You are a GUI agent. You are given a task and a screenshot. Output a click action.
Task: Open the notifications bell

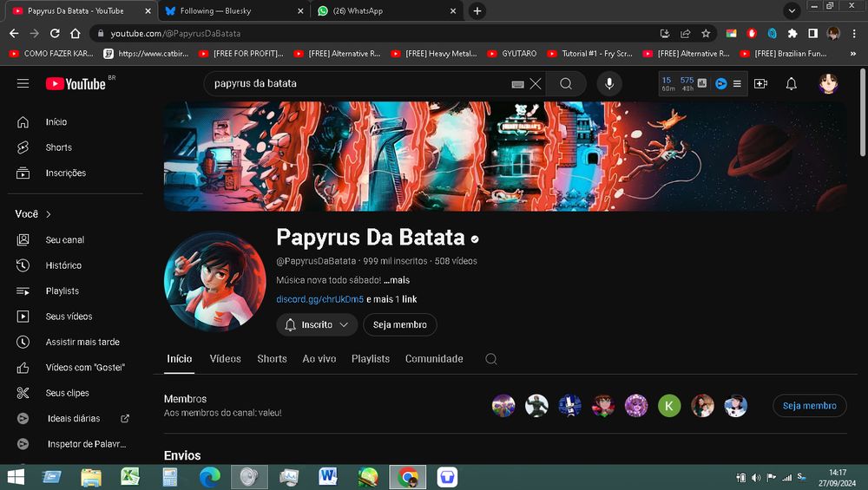tap(792, 83)
